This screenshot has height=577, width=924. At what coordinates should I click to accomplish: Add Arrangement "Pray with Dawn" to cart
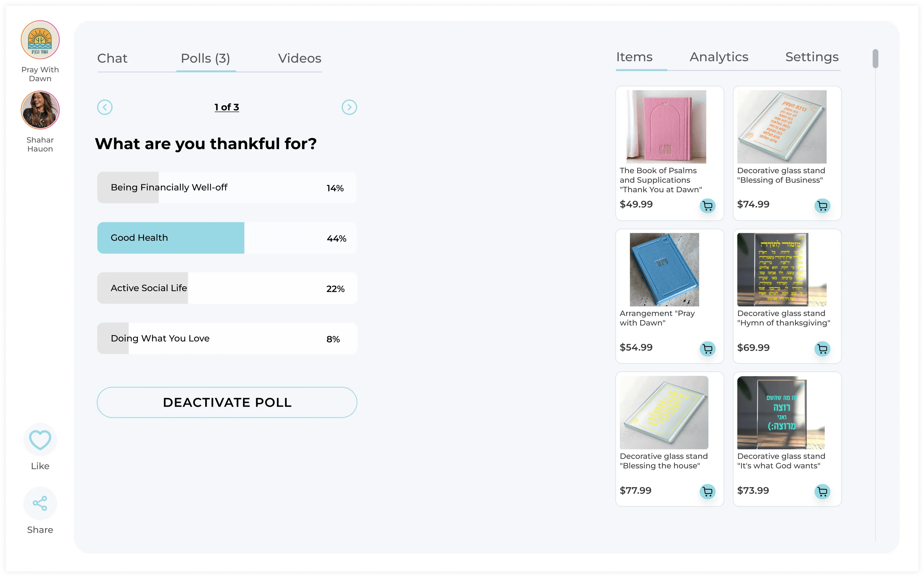point(707,349)
